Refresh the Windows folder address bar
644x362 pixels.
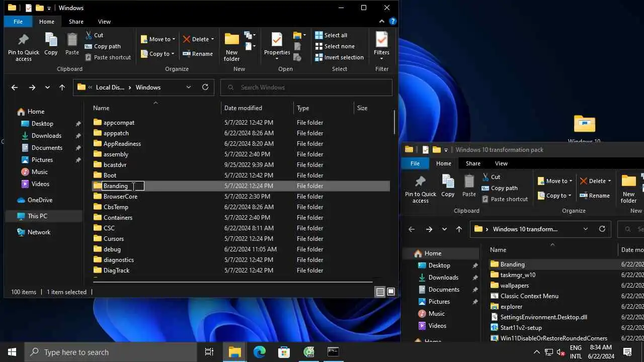205,87
